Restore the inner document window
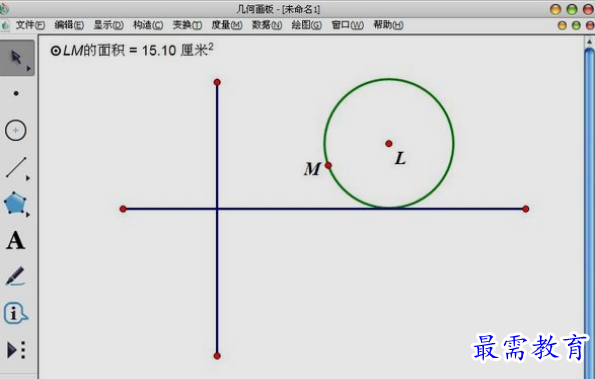Image resolution: width=595 pixels, height=379 pixels. (576, 25)
